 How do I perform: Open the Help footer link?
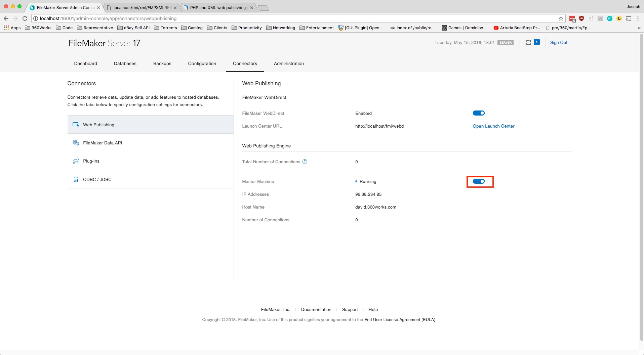[373, 309]
